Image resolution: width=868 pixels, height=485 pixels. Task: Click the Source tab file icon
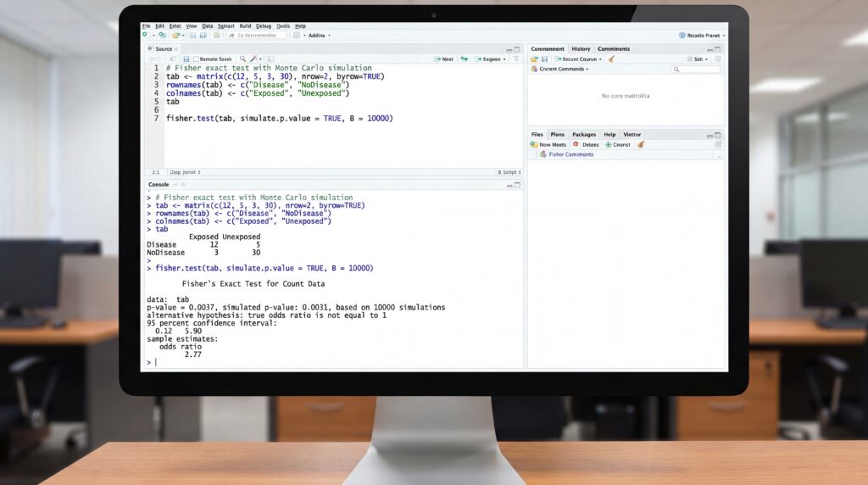coord(150,48)
